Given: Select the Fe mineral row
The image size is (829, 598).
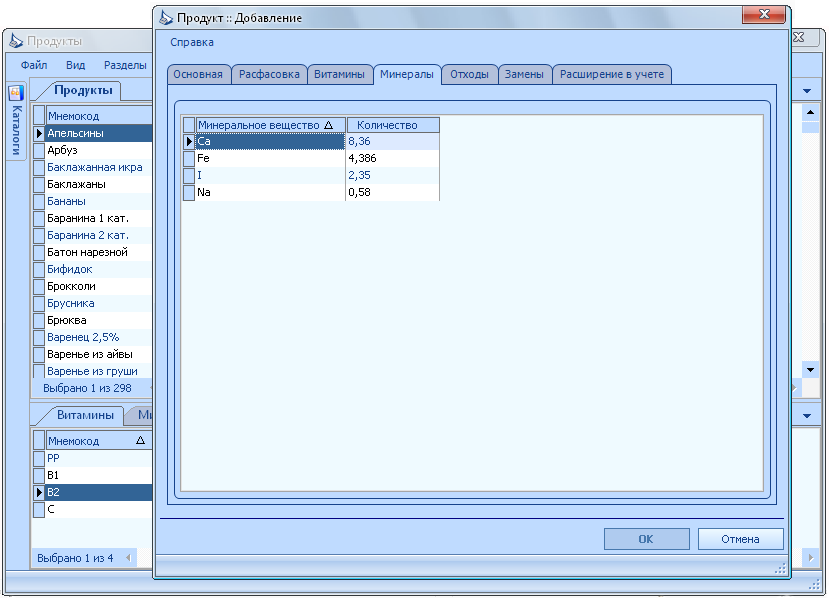Looking at the screenshot, I should click(x=270, y=158).
